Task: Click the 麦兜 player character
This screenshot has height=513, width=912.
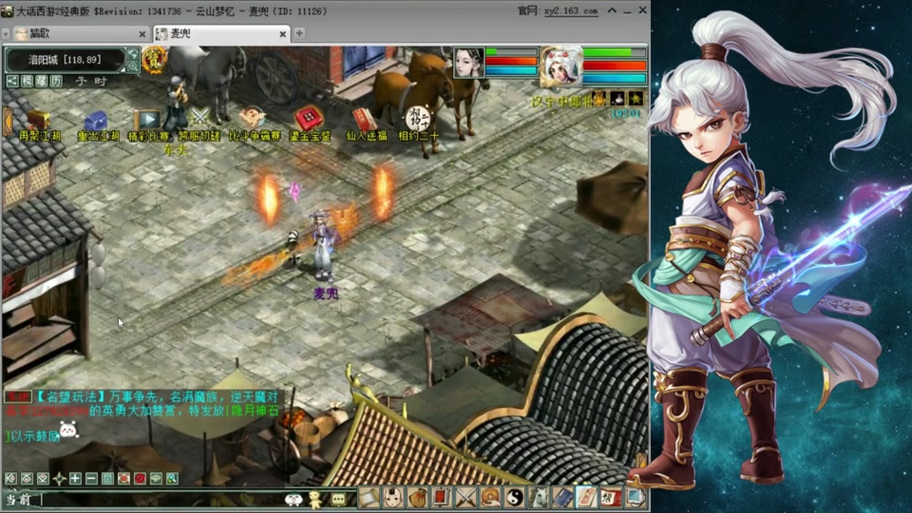Action: click(323, 247)
